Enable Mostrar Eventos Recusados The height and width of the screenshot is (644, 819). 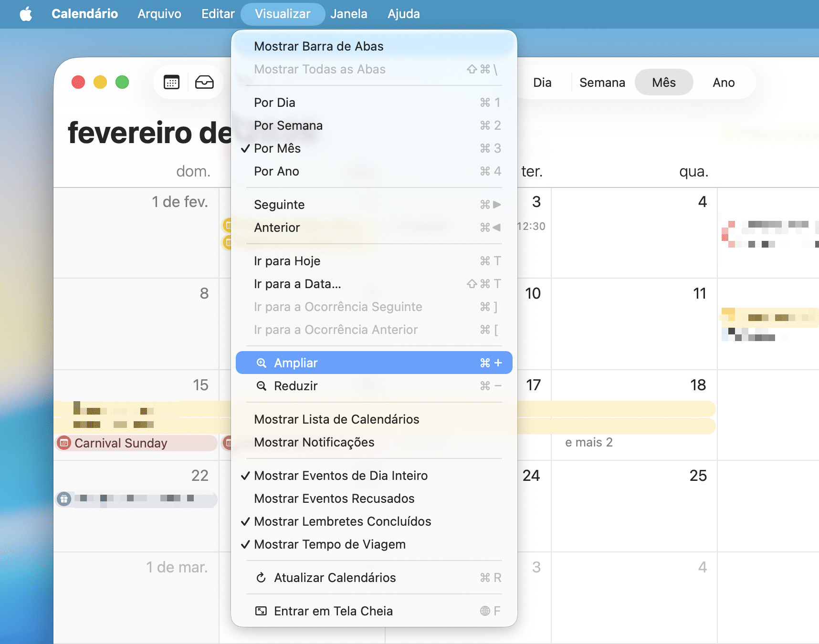(334, 499)
